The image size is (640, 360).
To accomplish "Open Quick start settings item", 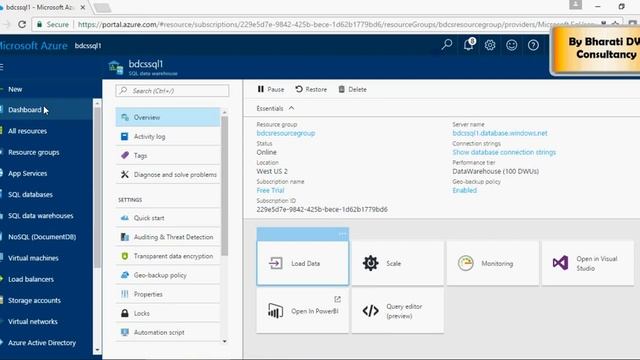I will (x=168, y=218).
